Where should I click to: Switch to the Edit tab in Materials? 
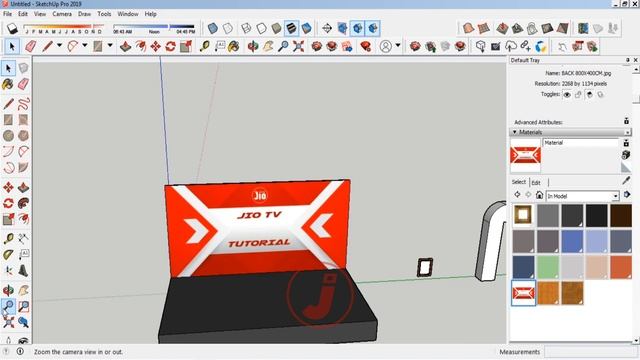pos(536,182)
